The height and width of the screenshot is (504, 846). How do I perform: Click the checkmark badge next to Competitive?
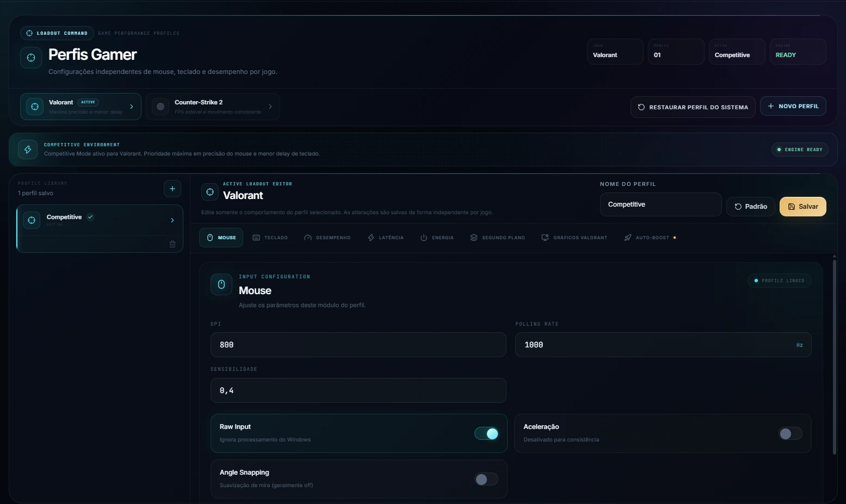coord(90,217)
